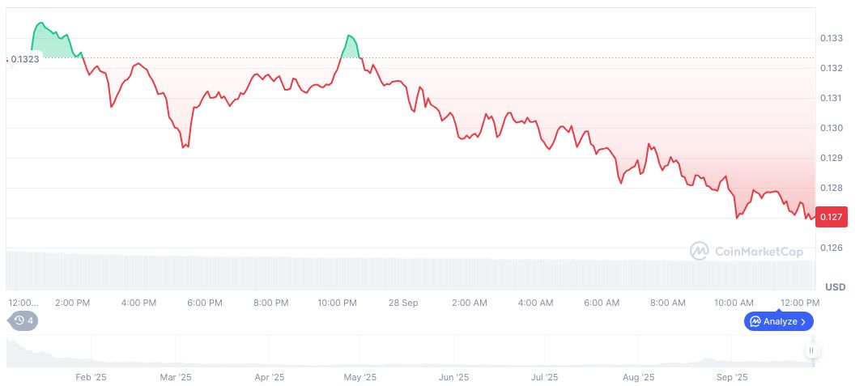
Task: Click the red 0.127 current price tag
Action: [x=833, y=217]
